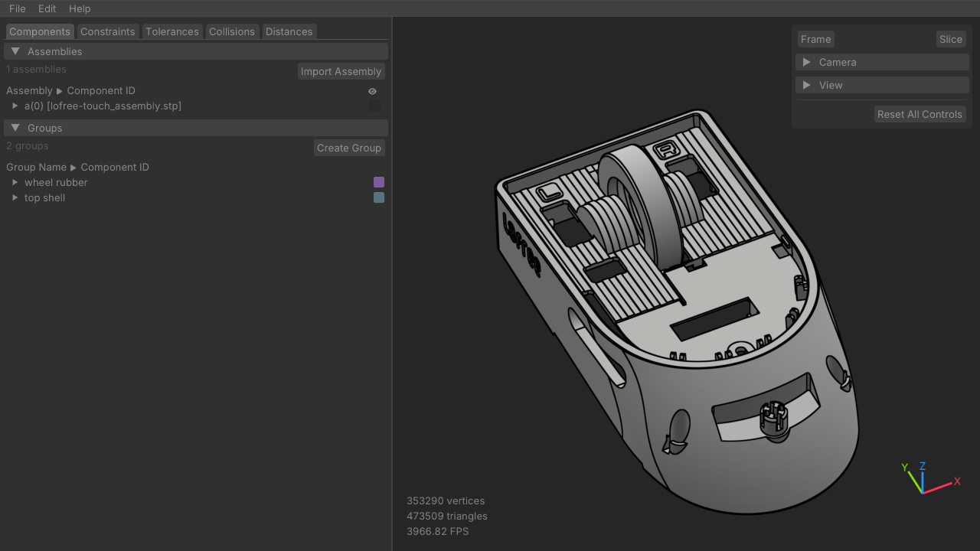Open the Edit menu
Screen dimensions: 980x551
(47, 8)
